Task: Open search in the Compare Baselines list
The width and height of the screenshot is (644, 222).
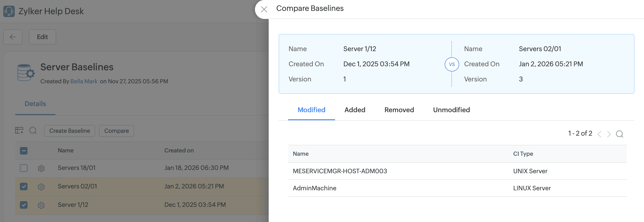Action: (619, 134)
